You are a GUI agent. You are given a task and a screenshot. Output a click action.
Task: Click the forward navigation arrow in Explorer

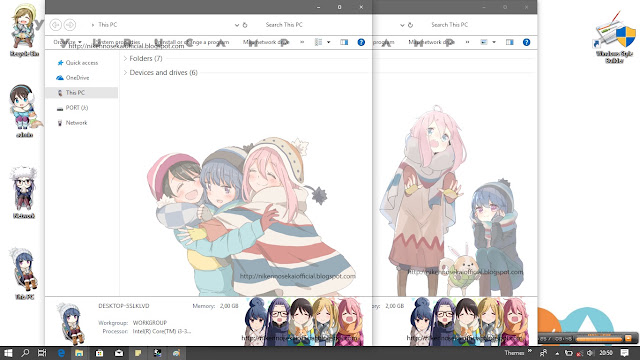coord(70,25)
